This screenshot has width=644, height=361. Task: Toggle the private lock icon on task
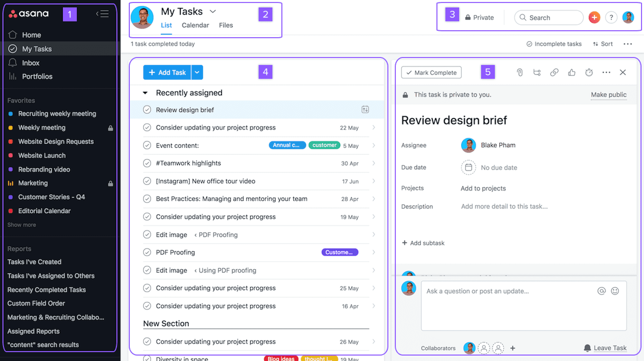(x=406, y=94)
